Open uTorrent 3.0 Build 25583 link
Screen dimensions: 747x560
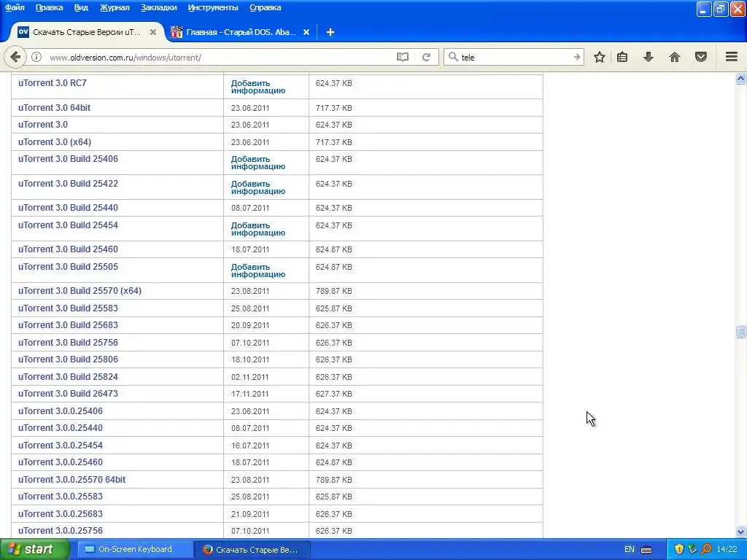tap(68, 308)
